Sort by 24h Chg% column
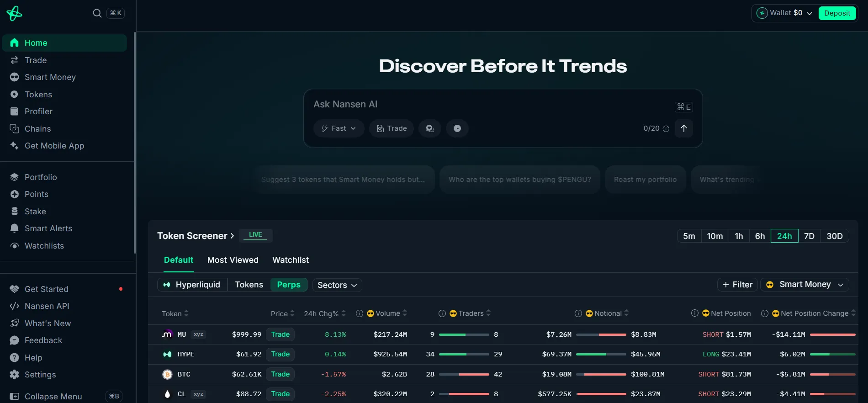 tap(325, 313)
